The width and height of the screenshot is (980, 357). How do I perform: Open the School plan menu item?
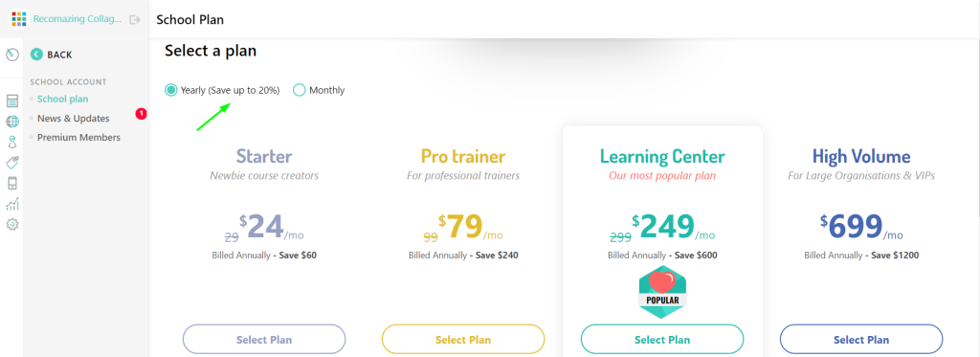62,99
